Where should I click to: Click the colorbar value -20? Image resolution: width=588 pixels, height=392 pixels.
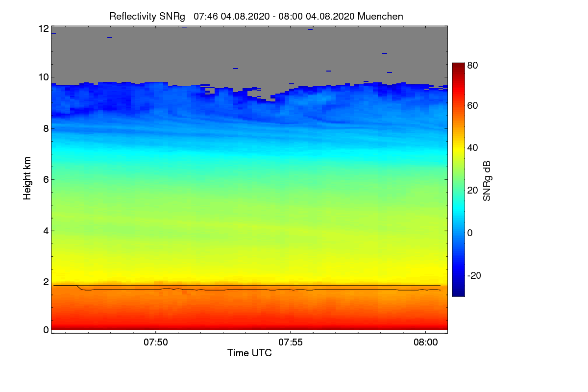[474, 276]
